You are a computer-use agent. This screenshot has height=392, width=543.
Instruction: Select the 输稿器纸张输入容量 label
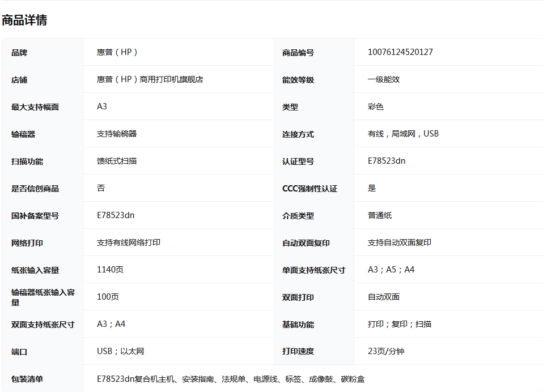43,297
